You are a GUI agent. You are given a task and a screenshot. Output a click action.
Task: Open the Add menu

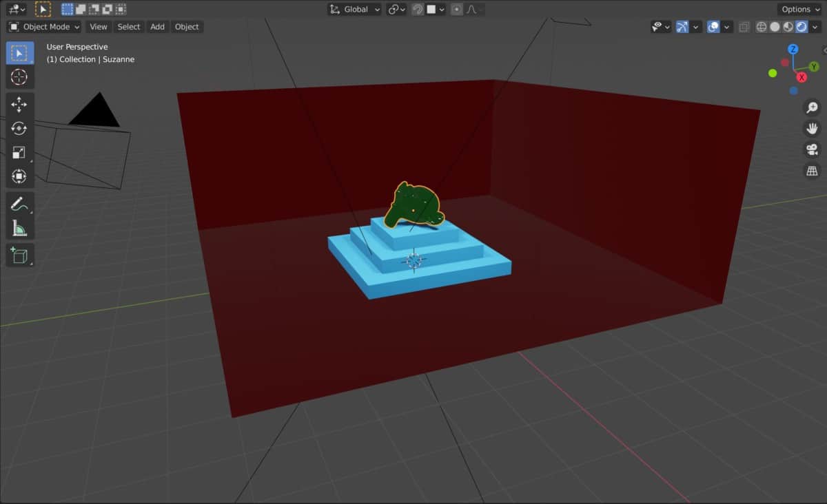[x=156, y=26]
